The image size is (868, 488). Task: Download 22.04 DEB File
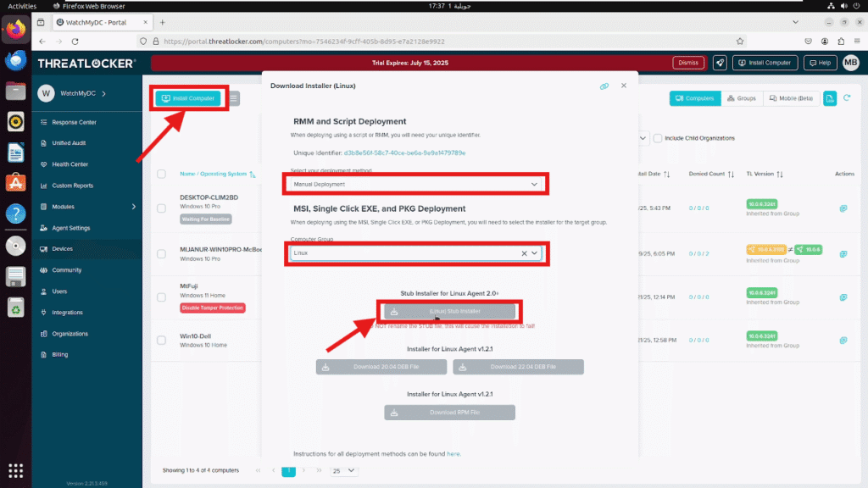tap(518, 367)
